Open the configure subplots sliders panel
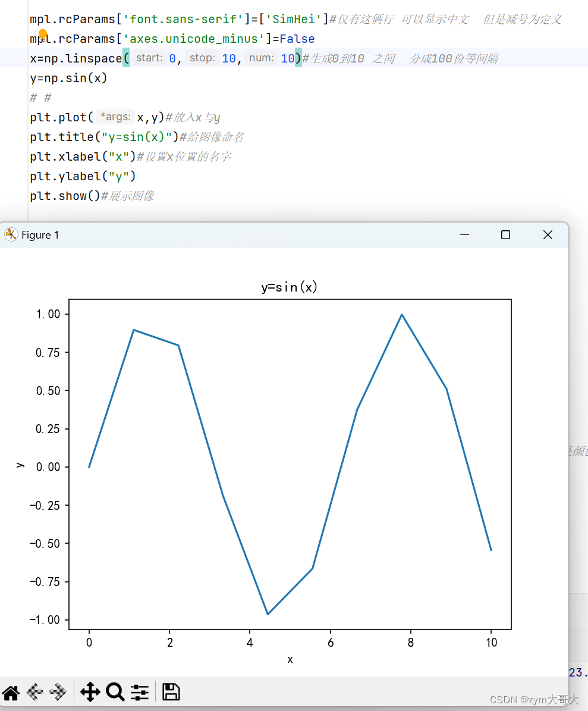Image resolution: width=588 pixels, height=711 pixels. point(140,692)
